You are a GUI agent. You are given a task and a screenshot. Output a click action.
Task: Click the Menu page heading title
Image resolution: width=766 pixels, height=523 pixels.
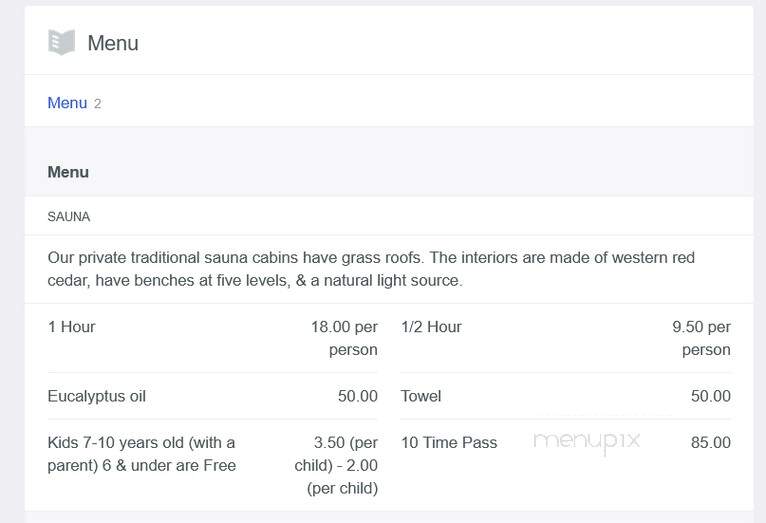point(113,43)
